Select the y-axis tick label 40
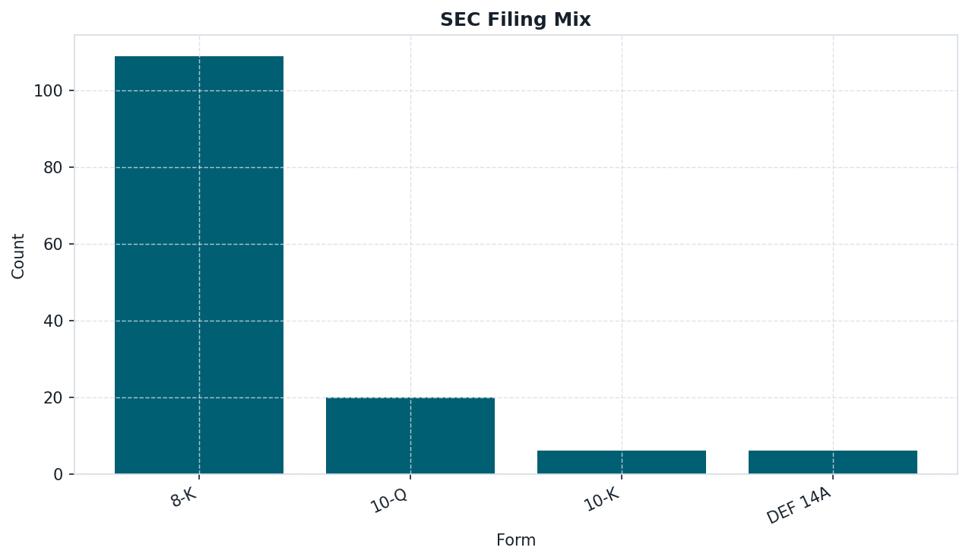Screen dimensions: 969x560 click(x=53, y=321)
